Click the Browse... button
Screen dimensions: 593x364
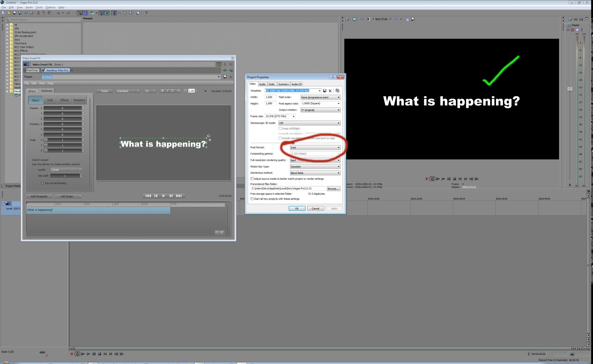[333, 189]
